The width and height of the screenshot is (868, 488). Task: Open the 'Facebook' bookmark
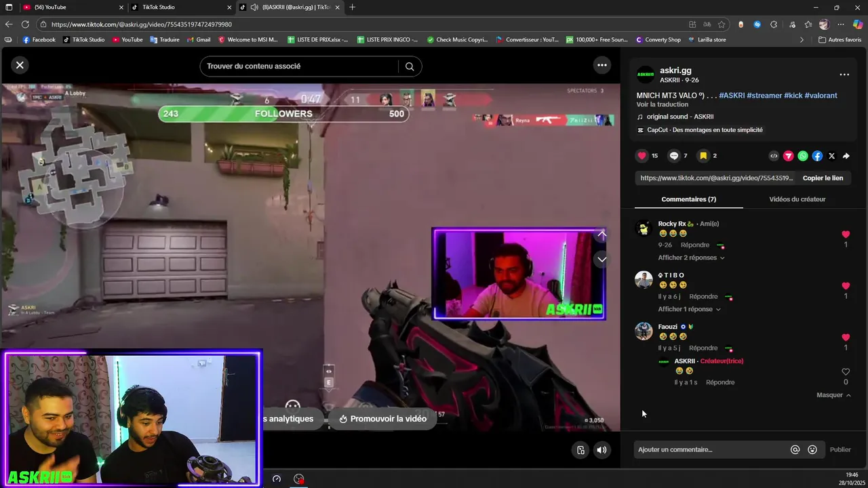[x=39, y=40]
